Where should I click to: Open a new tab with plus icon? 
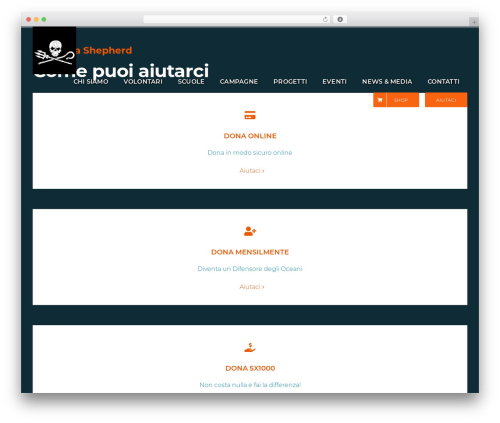pos(474,22)
